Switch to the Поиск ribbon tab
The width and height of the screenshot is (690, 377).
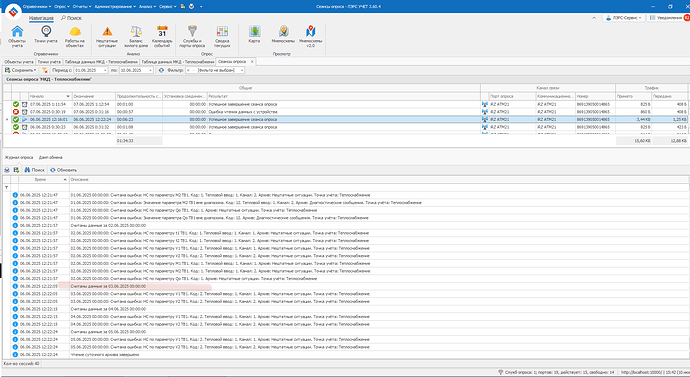pos(71,18)
